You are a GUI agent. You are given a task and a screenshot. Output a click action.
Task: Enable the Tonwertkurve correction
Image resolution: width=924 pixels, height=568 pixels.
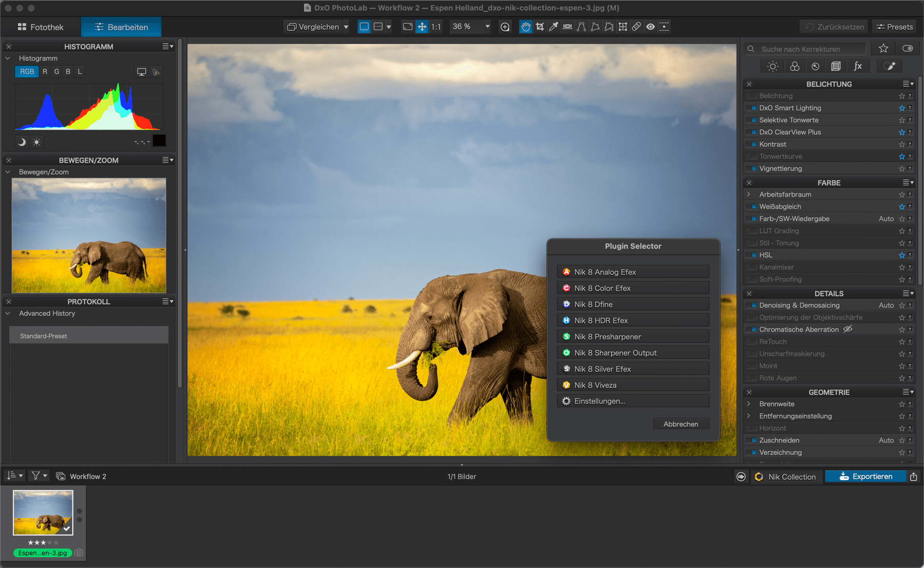click(752, 156)
